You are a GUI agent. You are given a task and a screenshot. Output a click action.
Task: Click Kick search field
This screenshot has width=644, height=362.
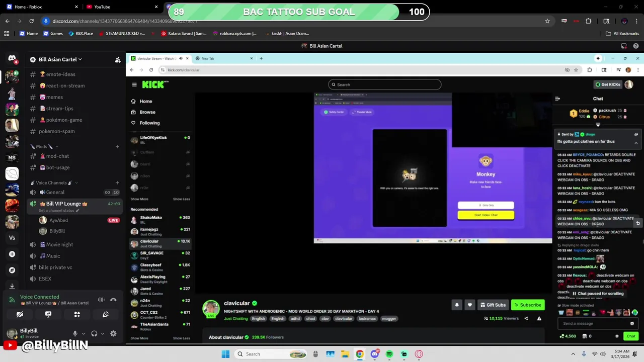(385, 84)
